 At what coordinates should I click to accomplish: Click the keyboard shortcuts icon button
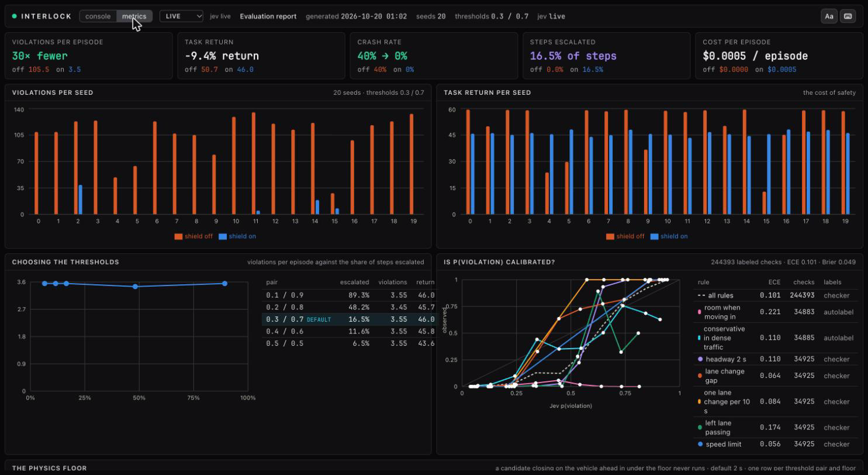(x=848, y=16)
